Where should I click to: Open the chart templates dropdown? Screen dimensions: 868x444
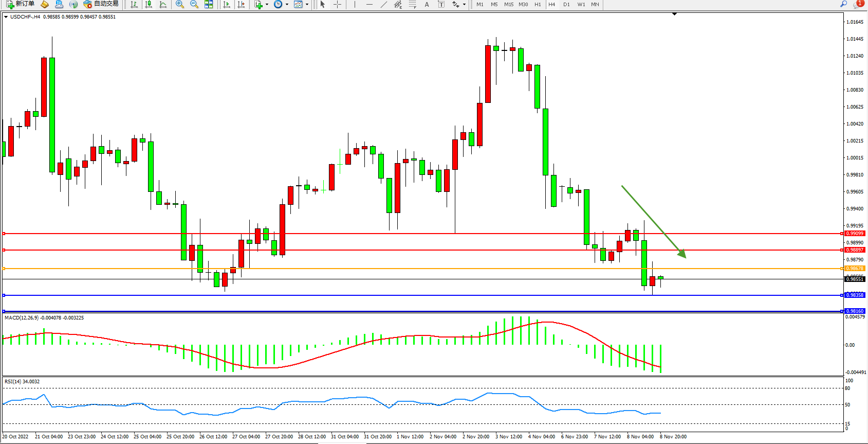[x=307, y=4]
